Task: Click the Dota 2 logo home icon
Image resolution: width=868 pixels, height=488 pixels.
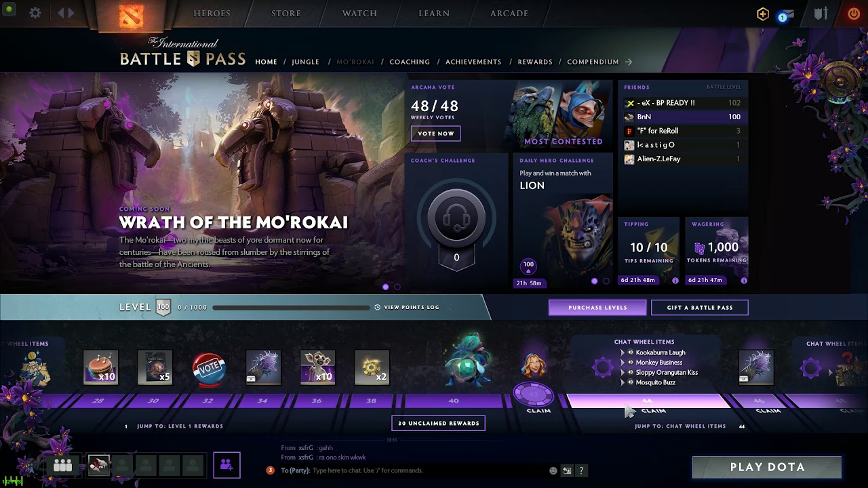Action: point(131,15)
